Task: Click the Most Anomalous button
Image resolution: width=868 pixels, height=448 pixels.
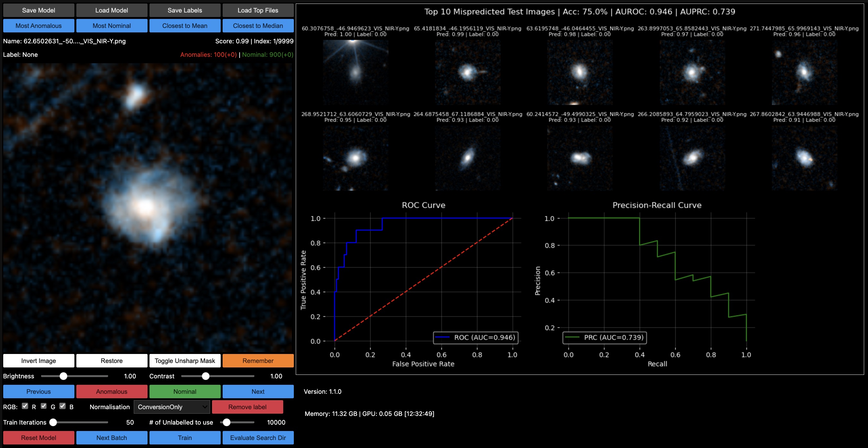Action: [38, 26]
